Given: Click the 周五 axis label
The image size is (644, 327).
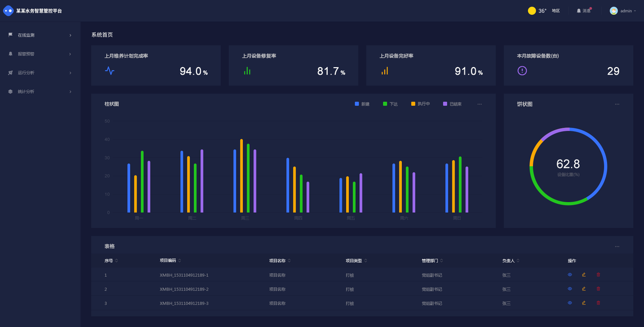Looking at the screenshot, I should 351,219.
